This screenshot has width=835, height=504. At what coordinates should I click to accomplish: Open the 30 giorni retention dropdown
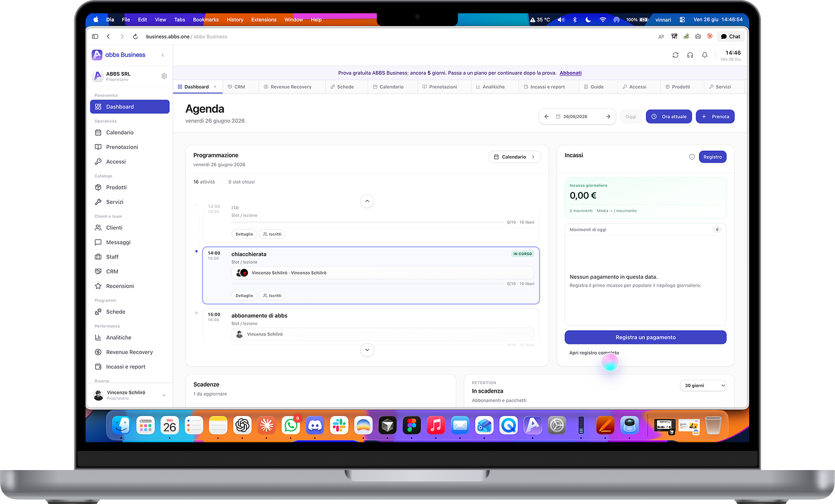tap(703, 385)
